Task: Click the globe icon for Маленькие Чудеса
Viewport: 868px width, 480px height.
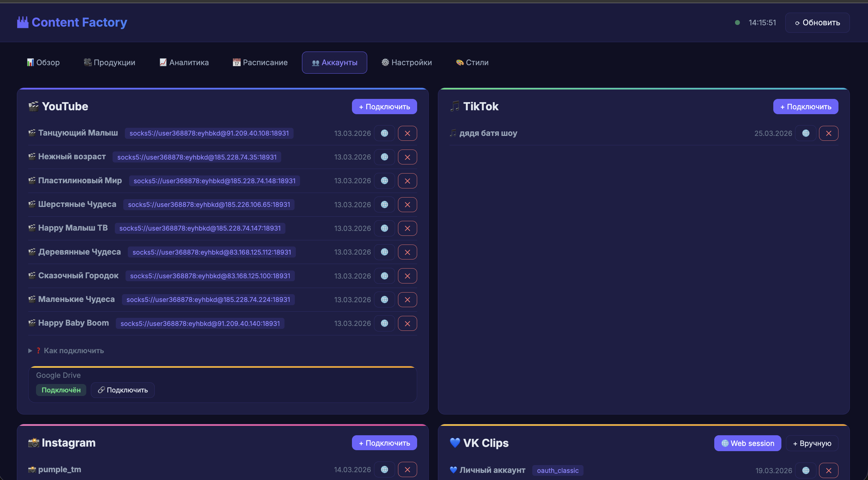Action: point(384,299)
